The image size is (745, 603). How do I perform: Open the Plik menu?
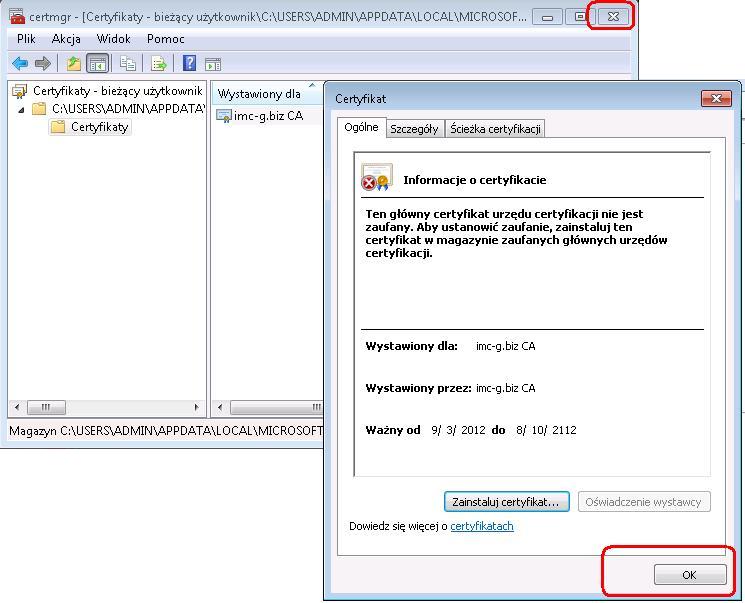[26, 39]
